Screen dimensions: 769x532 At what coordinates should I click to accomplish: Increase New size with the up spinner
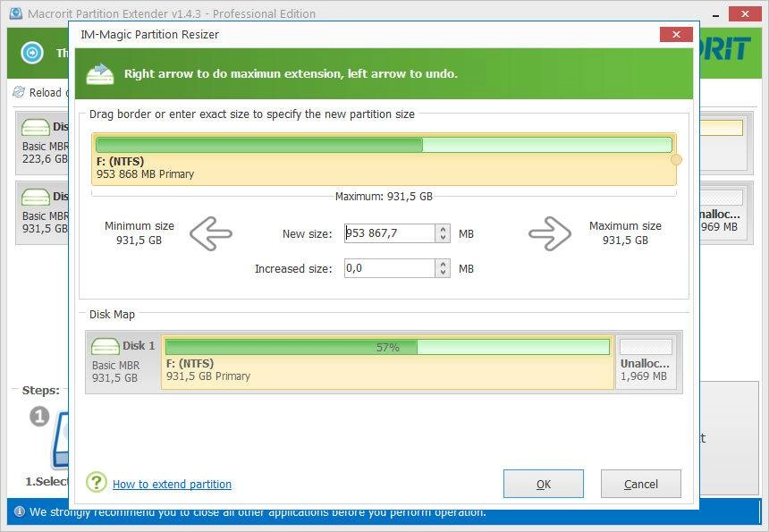[x=443, y=229]
